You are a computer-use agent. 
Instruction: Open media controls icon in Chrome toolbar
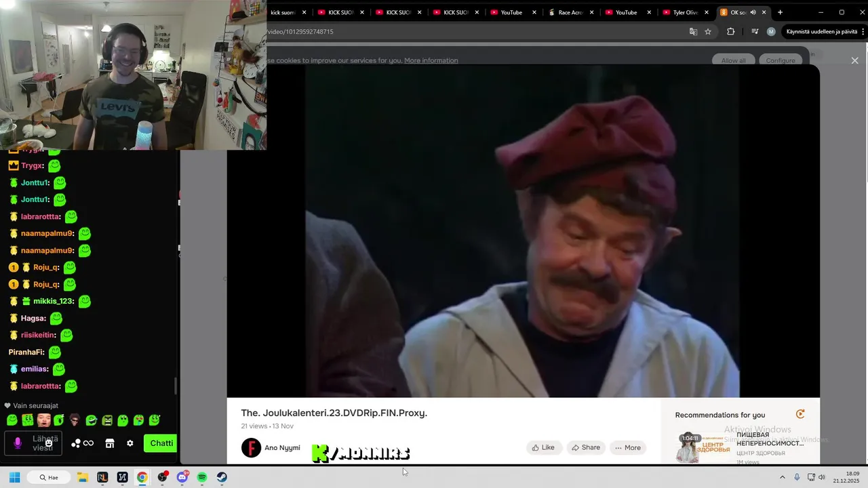click(x=755, y=31)
